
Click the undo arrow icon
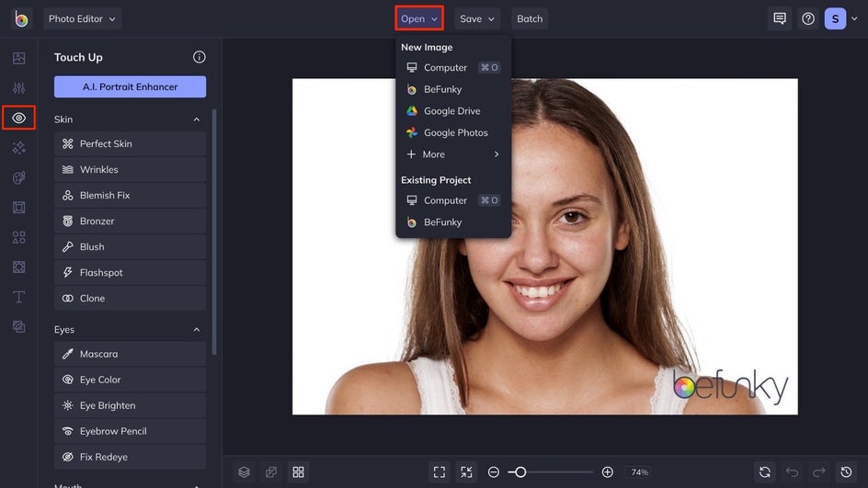click(792, 471)
